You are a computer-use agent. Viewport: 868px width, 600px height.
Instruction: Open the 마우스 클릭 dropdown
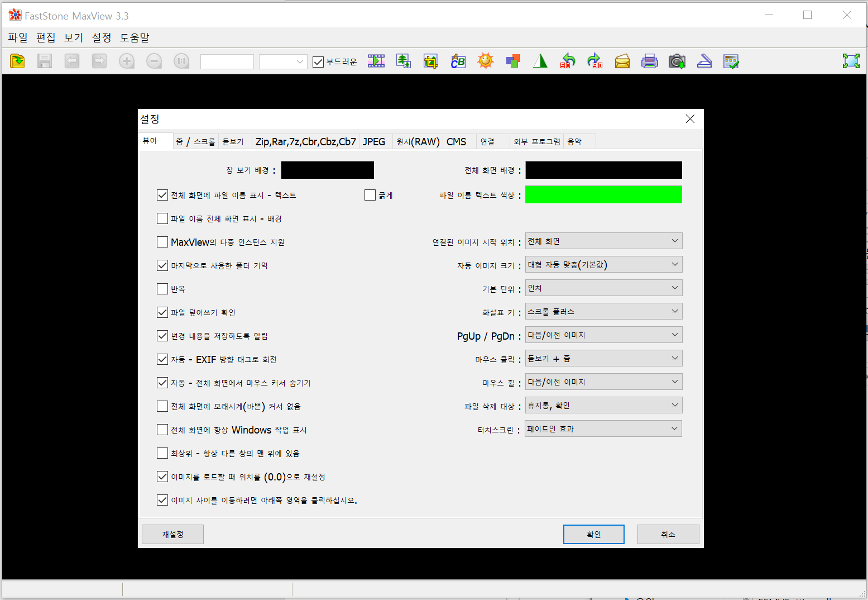(603, 359)
